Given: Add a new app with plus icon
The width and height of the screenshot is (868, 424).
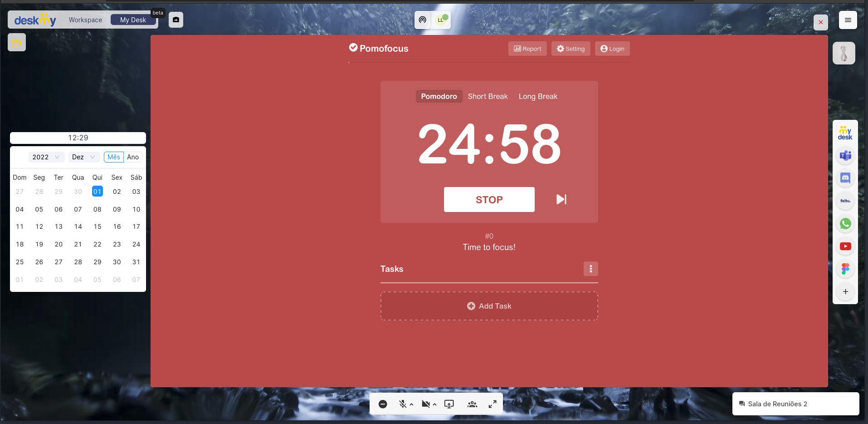Looking at the screenshot, I should [845, 291].
